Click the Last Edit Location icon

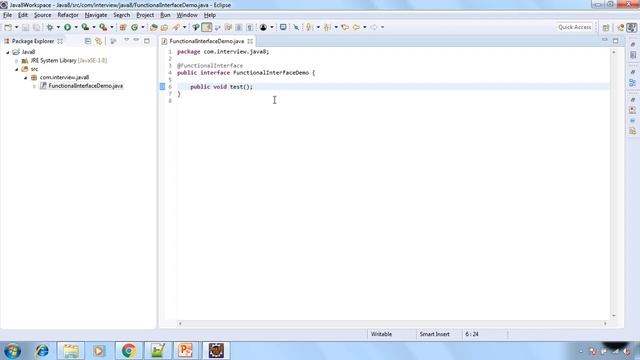click(345, 27)
